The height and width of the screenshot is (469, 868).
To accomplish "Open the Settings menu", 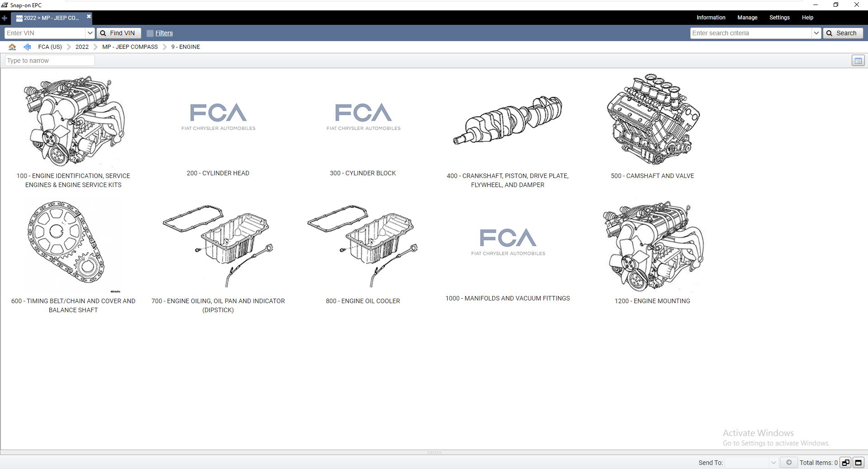I will 779,18.
